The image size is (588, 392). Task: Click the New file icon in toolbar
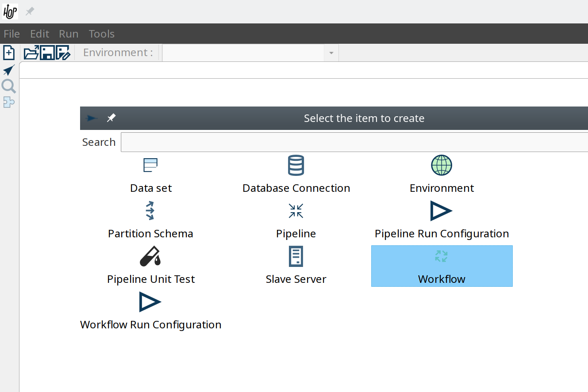coord(9,53)
